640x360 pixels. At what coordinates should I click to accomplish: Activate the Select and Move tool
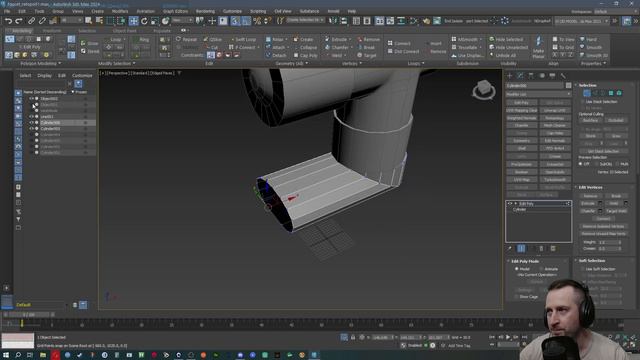[133, 21]
